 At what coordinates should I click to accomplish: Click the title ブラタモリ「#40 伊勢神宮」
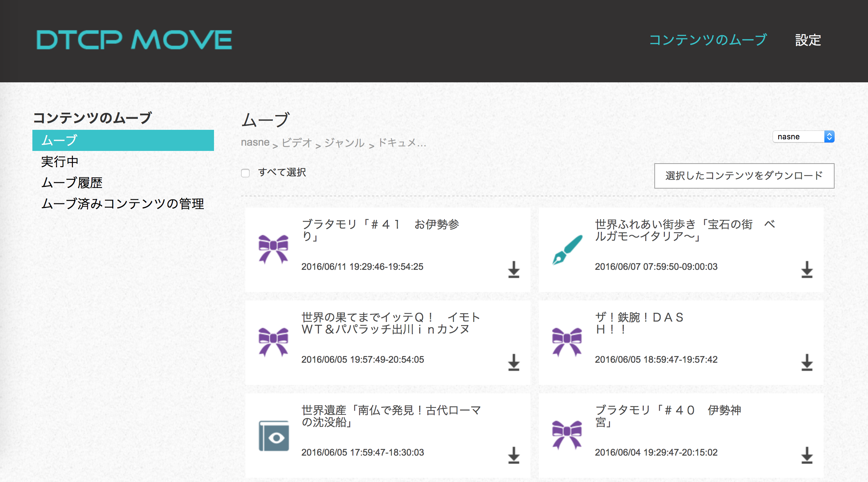point(668,416)
